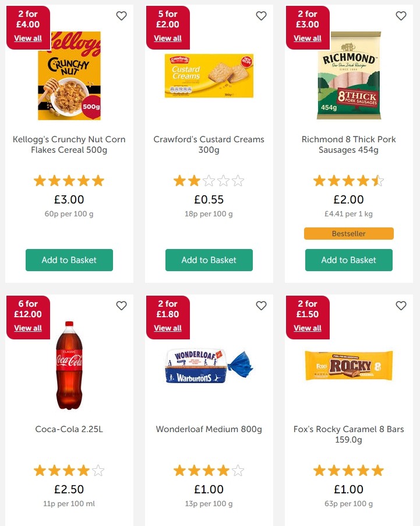Open 'View all' under the 5 for £2.00 deal

point(168,38)
